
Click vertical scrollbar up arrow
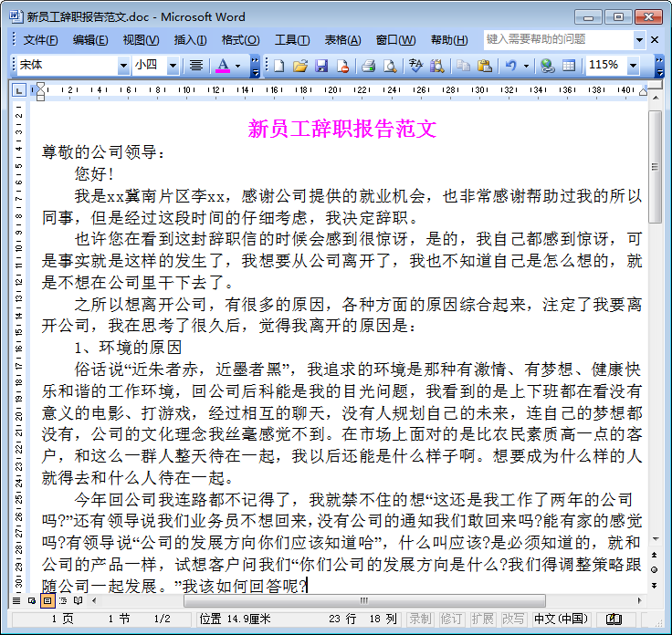pos(656,98)
